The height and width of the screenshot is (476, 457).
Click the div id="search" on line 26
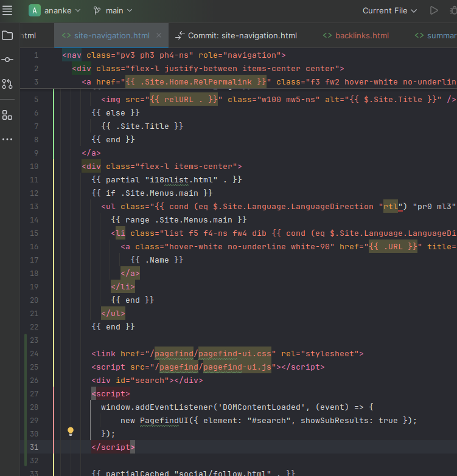click(147, 381)
